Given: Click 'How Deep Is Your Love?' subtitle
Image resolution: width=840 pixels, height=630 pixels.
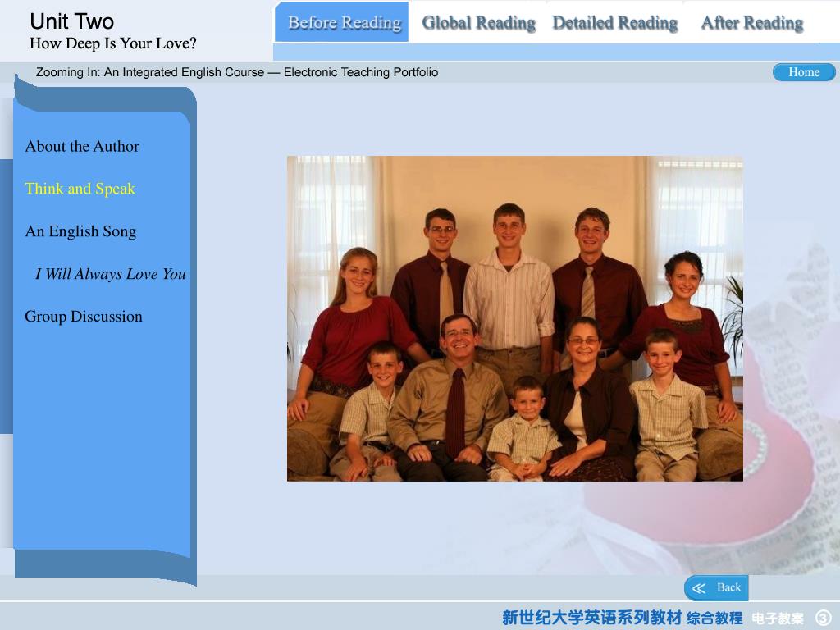Looking at the screenshot, I should [x=113, y=43].
